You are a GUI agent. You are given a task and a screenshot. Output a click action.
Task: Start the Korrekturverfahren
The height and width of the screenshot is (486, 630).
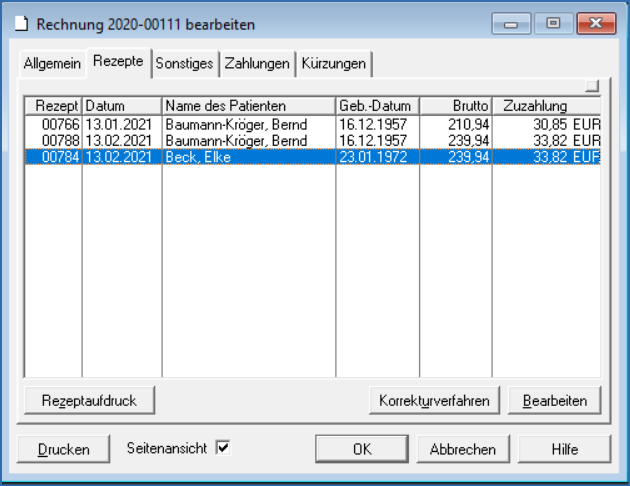[x=433, y=400]
